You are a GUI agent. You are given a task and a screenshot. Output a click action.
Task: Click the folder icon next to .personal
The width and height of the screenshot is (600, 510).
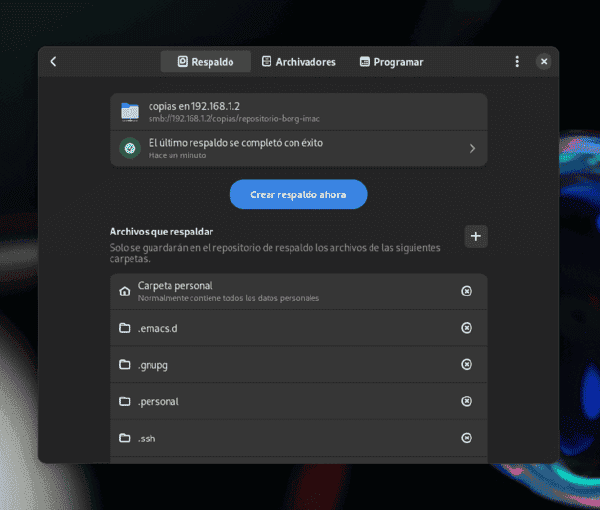[x=124, y=401]
